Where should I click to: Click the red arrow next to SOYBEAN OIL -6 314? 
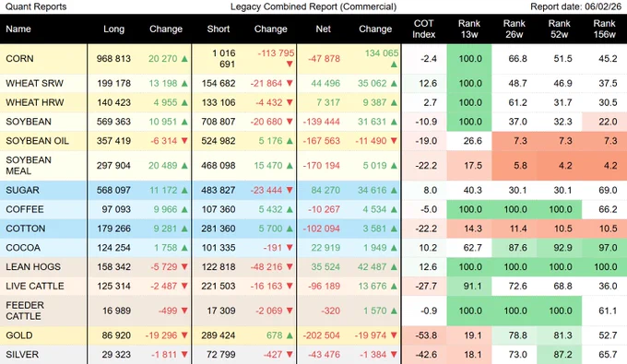[x=184, y=141]
